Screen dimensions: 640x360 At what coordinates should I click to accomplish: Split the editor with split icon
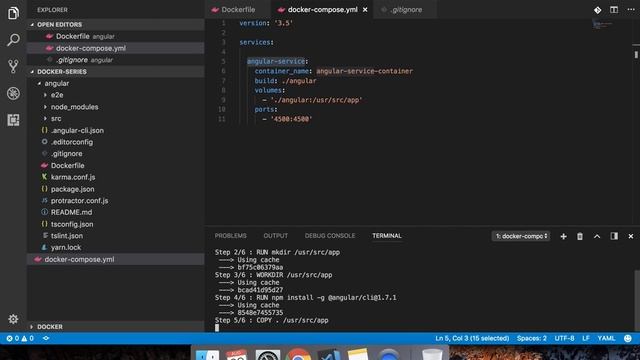pyautogui.click(x=614, y=10)
